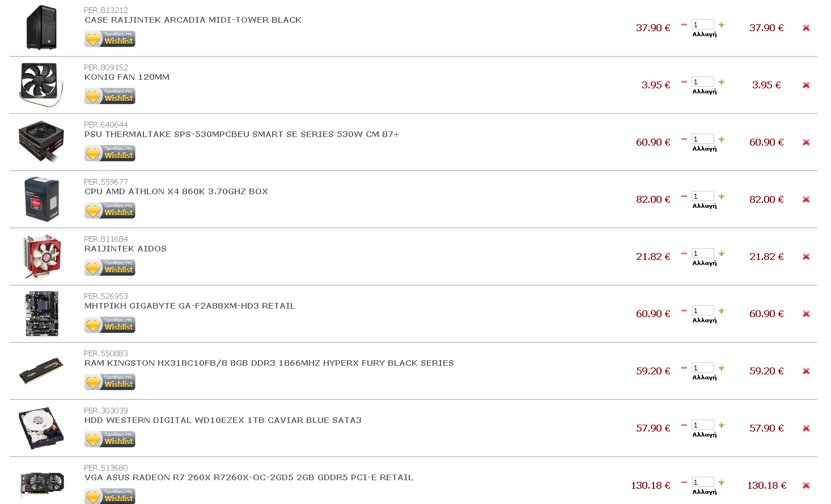Add Raijintek Arcadia case to Wishlist

click(110, 39)
